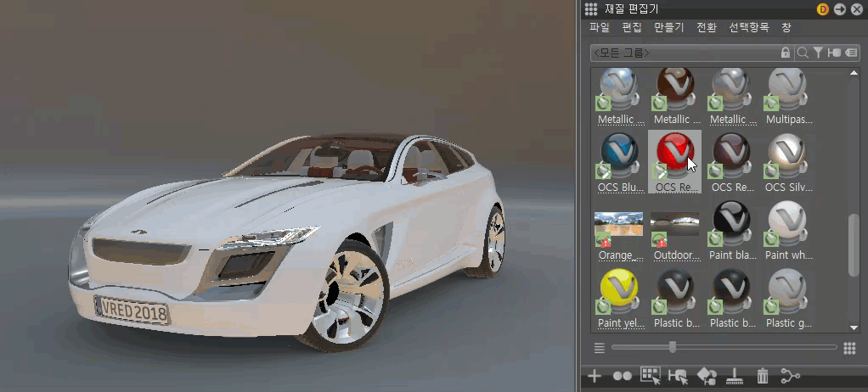
Task: Toggle the group lock icon
Action: click(x=785, y=53)
